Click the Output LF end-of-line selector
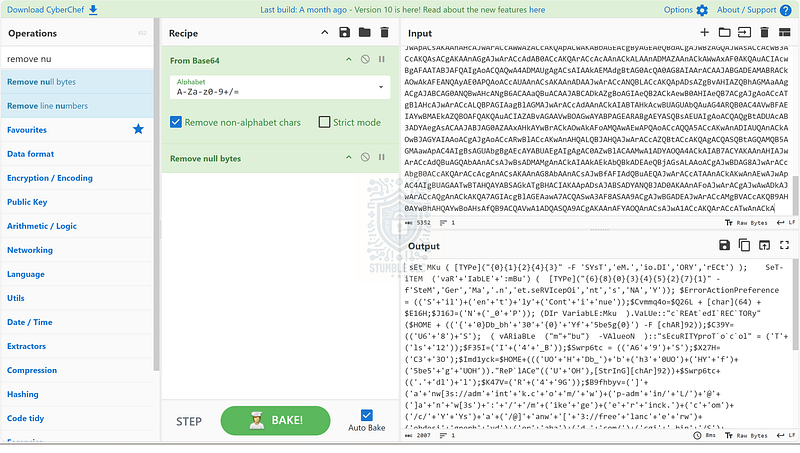Viewport: 800px width, 453px height. 786,436
